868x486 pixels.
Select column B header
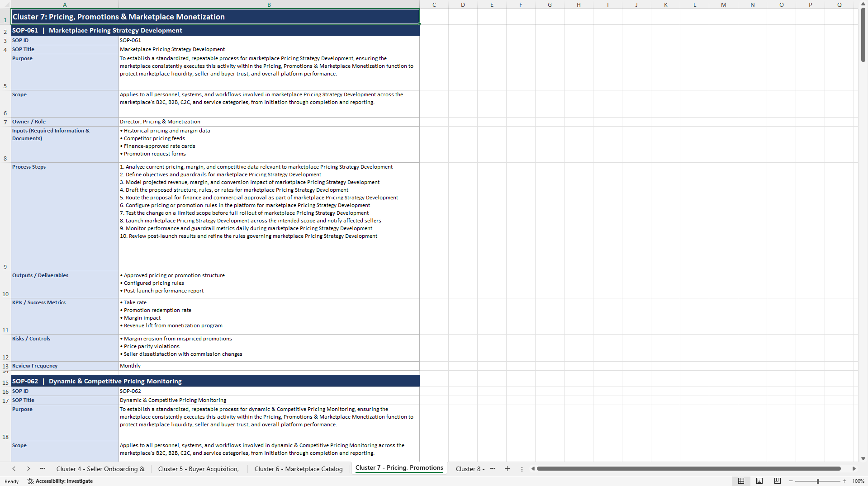269,5
